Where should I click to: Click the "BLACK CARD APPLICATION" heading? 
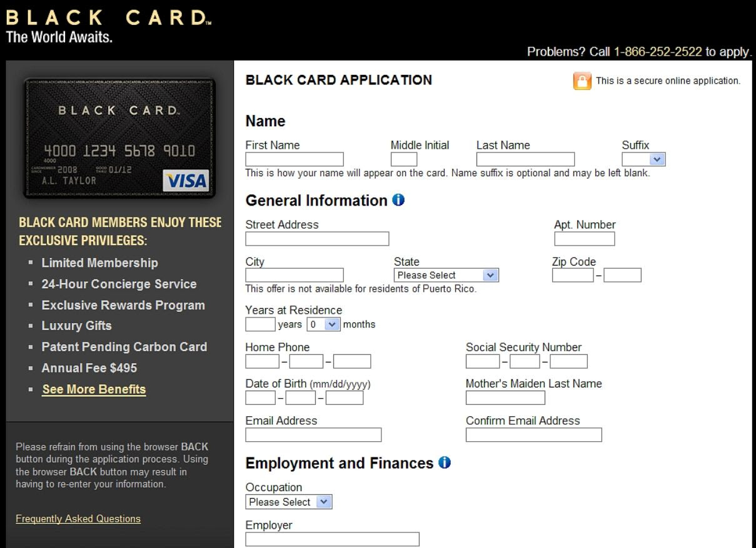click(x=339, y=80)
